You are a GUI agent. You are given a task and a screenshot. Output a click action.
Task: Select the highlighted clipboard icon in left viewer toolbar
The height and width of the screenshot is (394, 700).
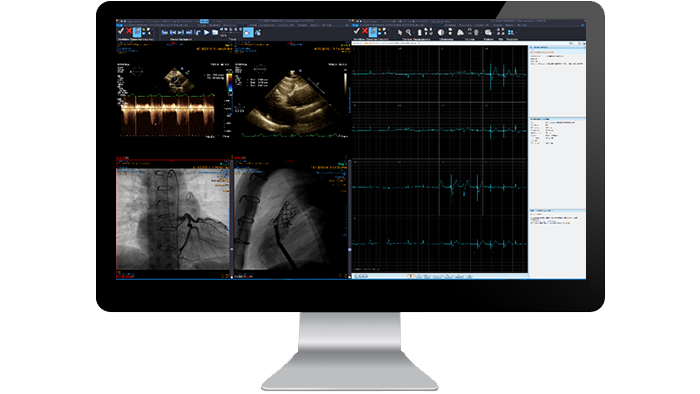pyautogui.click(x=137, y=32)
